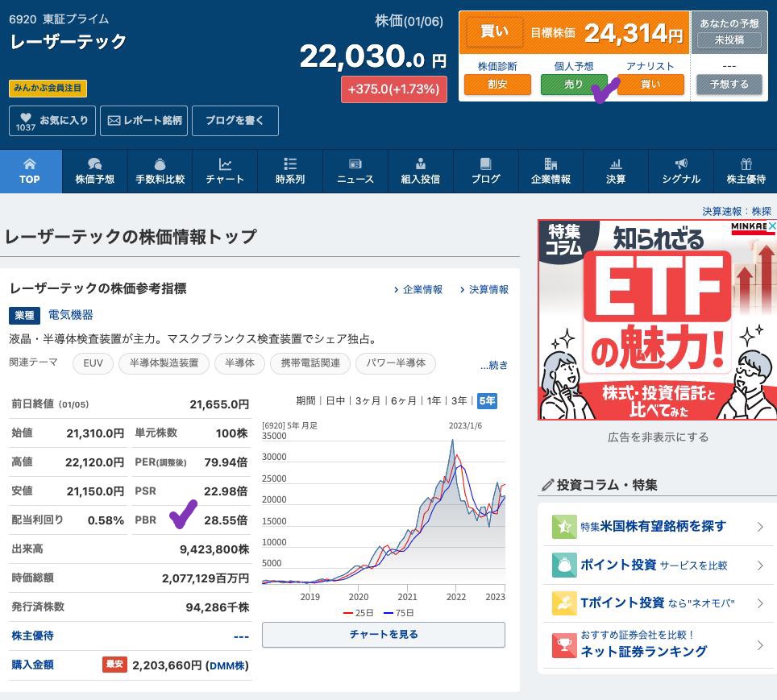Select the 半導体製造装置 theme tag
This screenshot has width=777, height=700.
[164, 363]
